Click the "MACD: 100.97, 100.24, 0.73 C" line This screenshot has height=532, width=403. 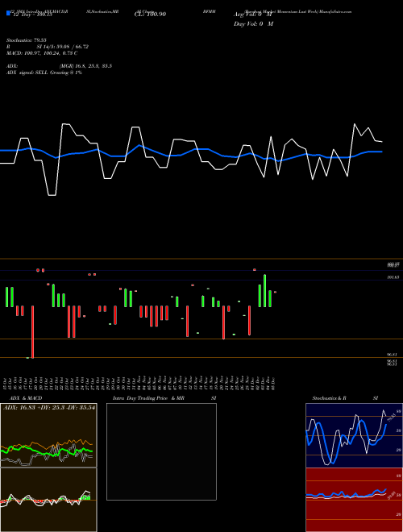[42, 53]
